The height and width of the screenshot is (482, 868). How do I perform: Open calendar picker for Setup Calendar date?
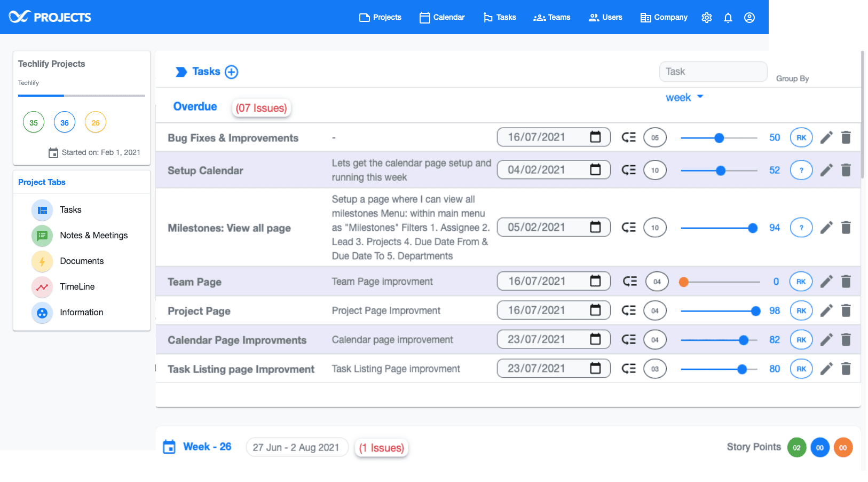pyautogui.click(x=595, y=170)
